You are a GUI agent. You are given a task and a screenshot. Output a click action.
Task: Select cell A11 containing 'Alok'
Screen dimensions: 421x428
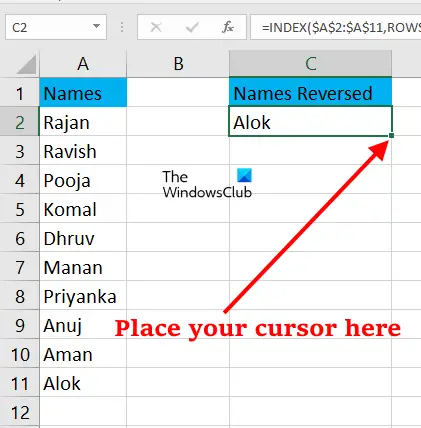83,382
